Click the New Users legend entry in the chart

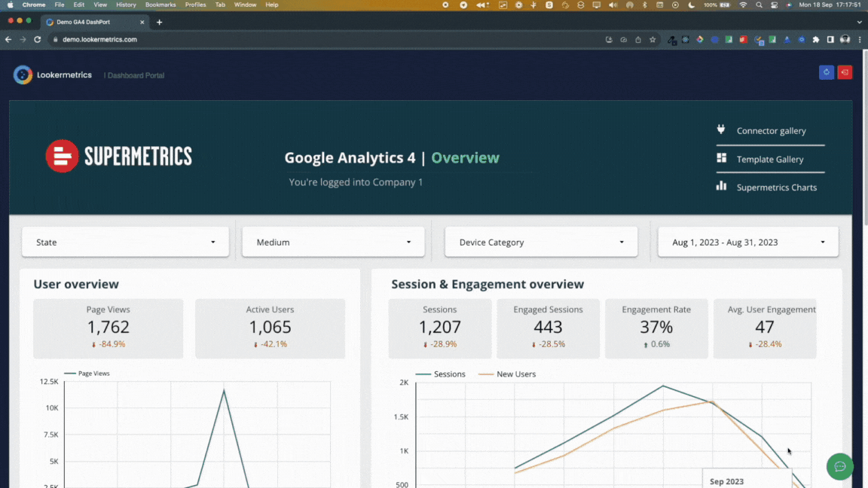tap(507, 374)
